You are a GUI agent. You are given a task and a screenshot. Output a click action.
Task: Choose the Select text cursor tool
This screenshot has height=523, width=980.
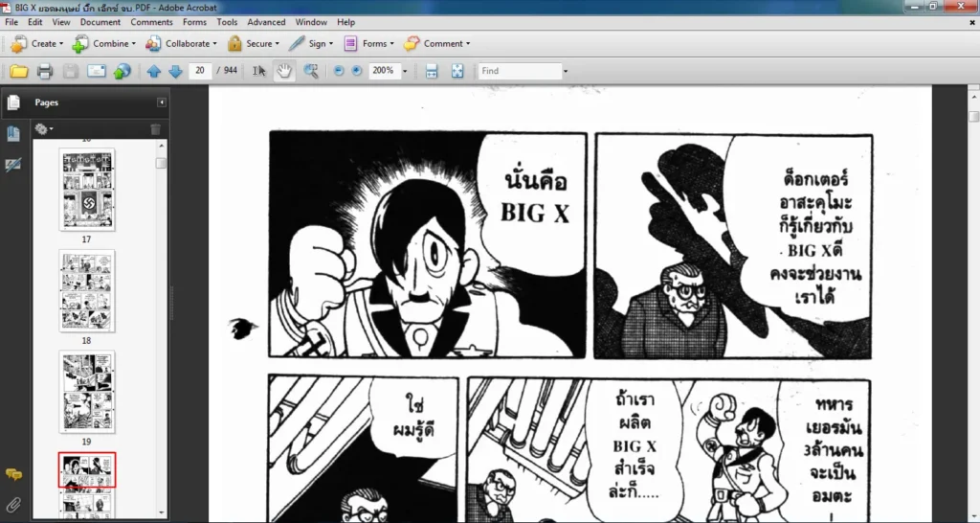[x=258, y=71]
